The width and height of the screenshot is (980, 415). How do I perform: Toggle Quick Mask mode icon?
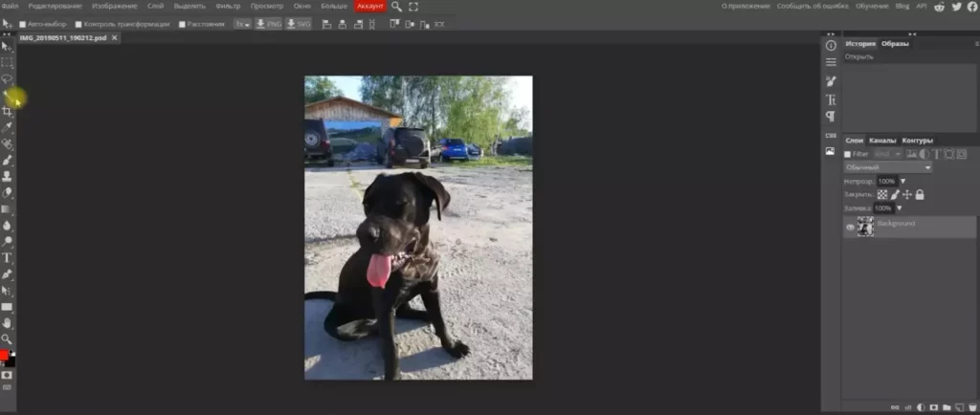coord(7,375)
